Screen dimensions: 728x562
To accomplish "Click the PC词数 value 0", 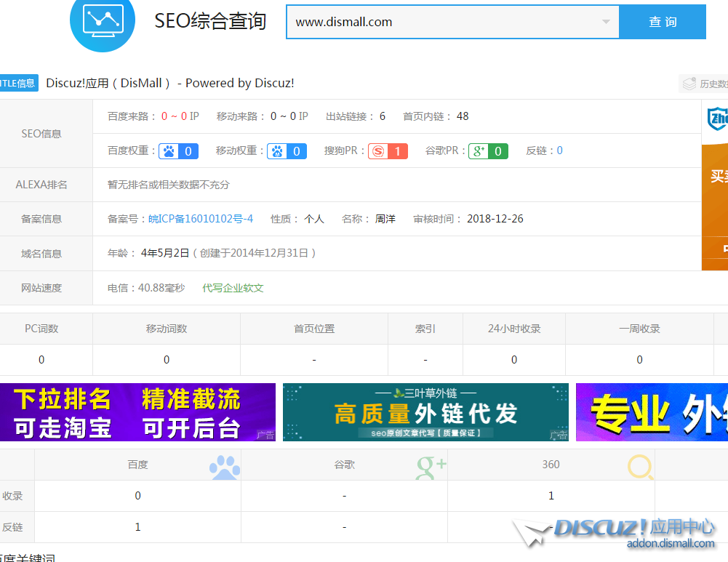I will [41, 360].
